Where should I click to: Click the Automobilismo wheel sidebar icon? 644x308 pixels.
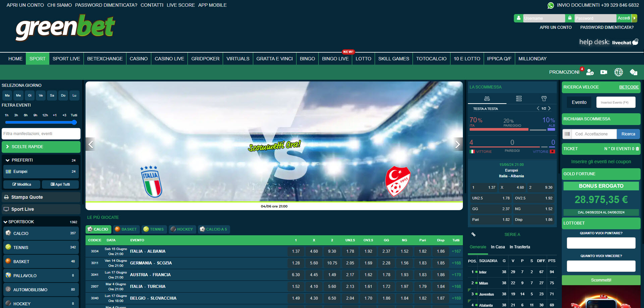(x=8, y=289)
